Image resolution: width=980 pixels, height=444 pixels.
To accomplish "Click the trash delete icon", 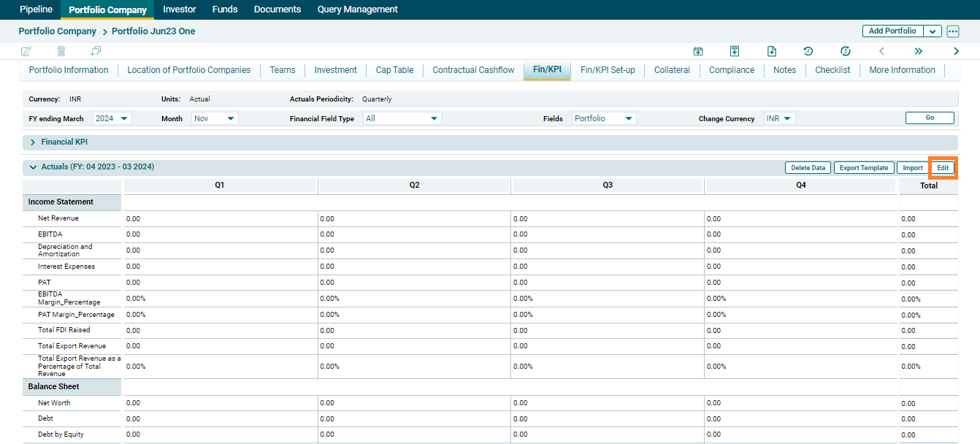I will pyautogui.click(x=61, y=51).
